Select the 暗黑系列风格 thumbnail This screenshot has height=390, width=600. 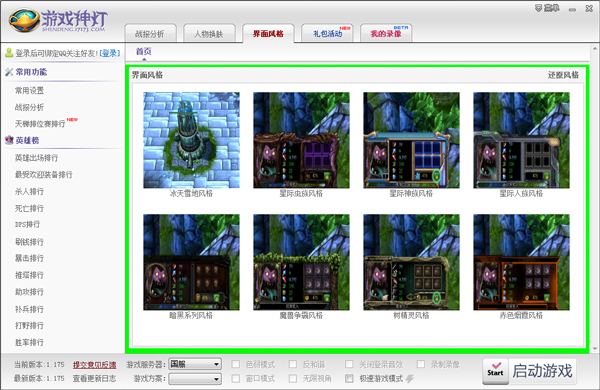point(191,262)
